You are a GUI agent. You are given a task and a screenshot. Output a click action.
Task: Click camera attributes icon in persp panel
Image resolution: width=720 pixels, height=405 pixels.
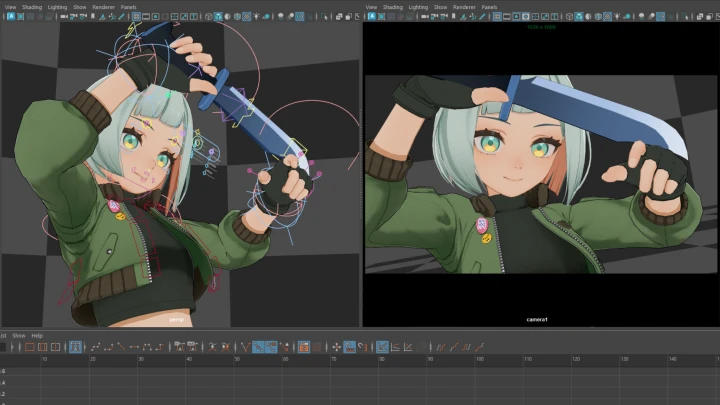(83, 17)
